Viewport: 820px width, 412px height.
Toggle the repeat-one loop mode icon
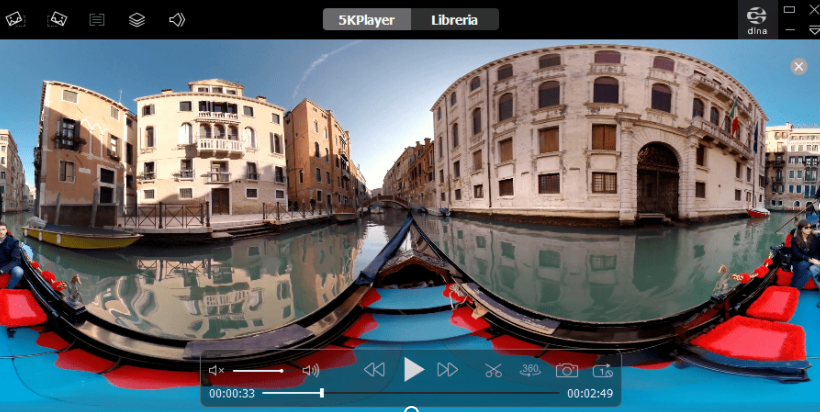point(603,371)
